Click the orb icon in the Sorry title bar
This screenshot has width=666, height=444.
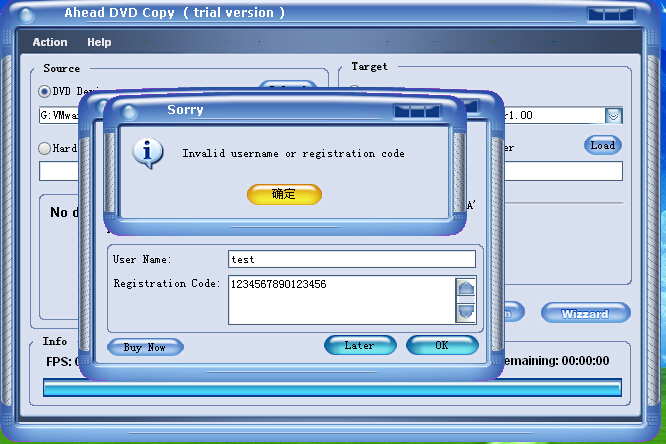point(129,112)
